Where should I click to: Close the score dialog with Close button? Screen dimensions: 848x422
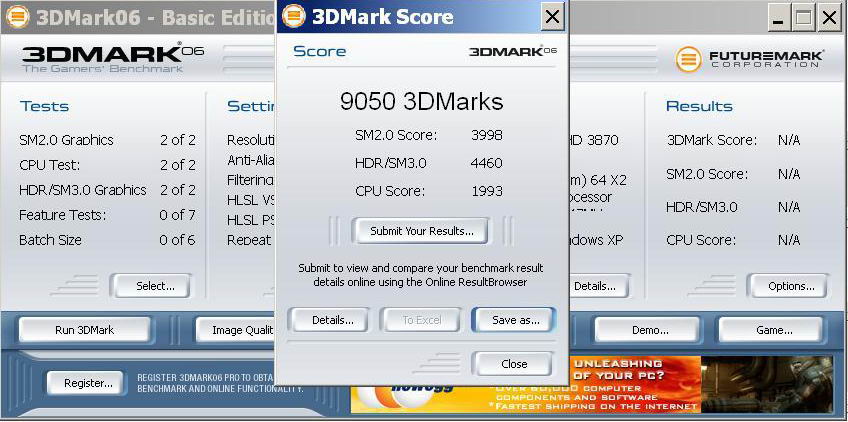pos(513,364)
